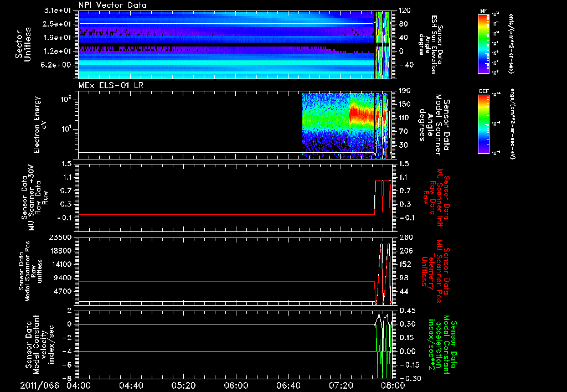Click the red high-flux region in ELS spectrogram

(361, 113)
